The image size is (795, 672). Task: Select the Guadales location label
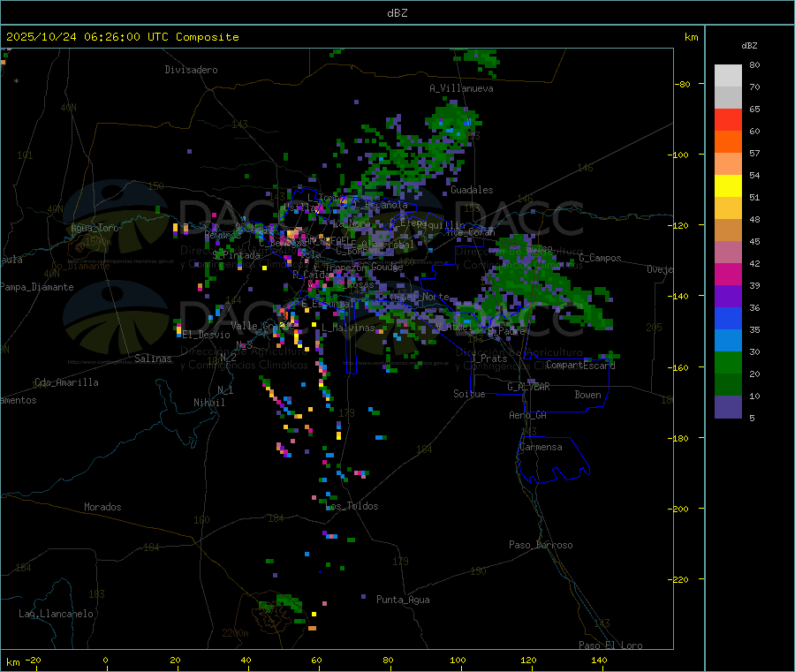472,190
